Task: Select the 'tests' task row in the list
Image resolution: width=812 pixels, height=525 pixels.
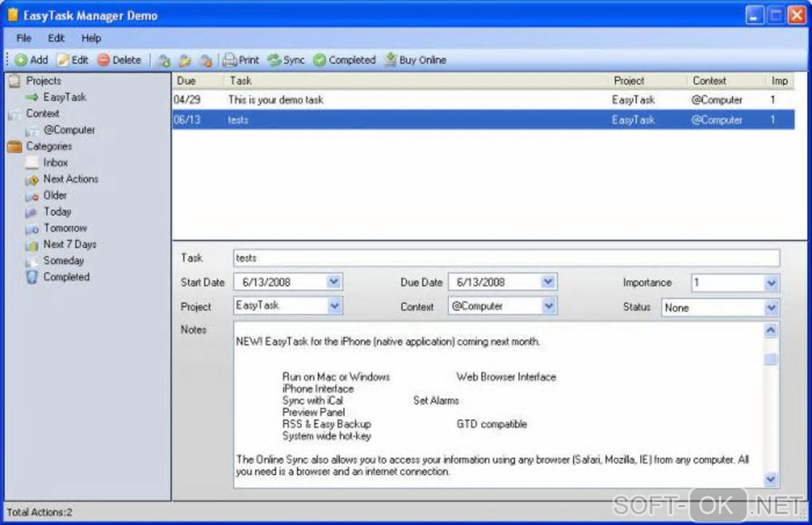Action: [483, 119]
